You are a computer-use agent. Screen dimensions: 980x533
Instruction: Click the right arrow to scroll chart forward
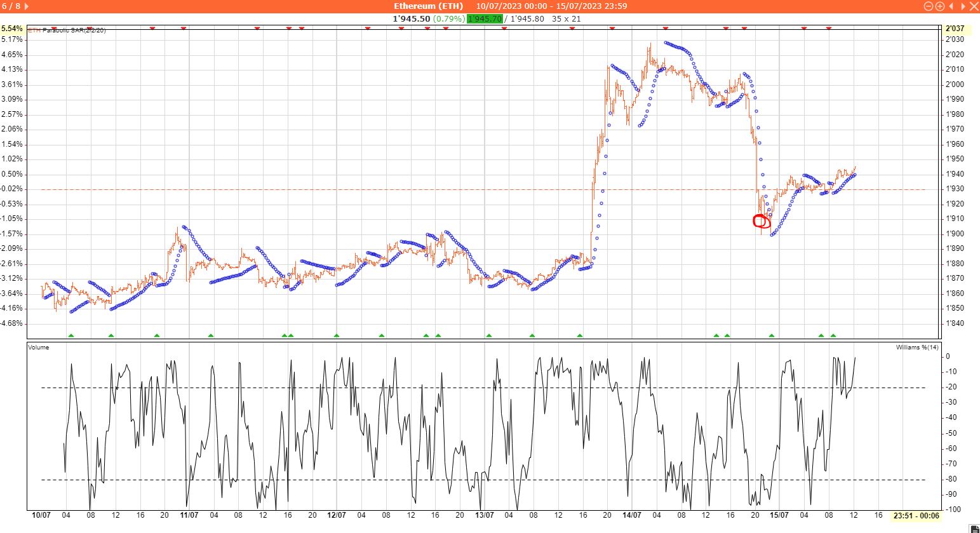[963, 6]
